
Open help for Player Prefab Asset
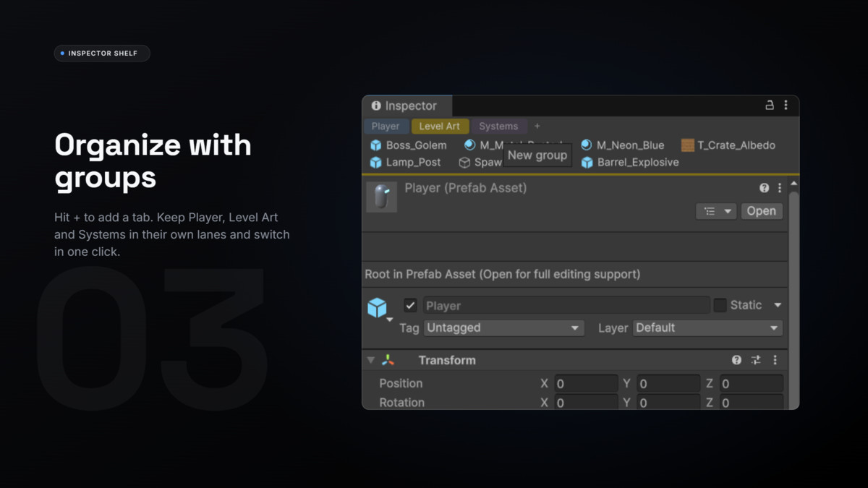764,188
